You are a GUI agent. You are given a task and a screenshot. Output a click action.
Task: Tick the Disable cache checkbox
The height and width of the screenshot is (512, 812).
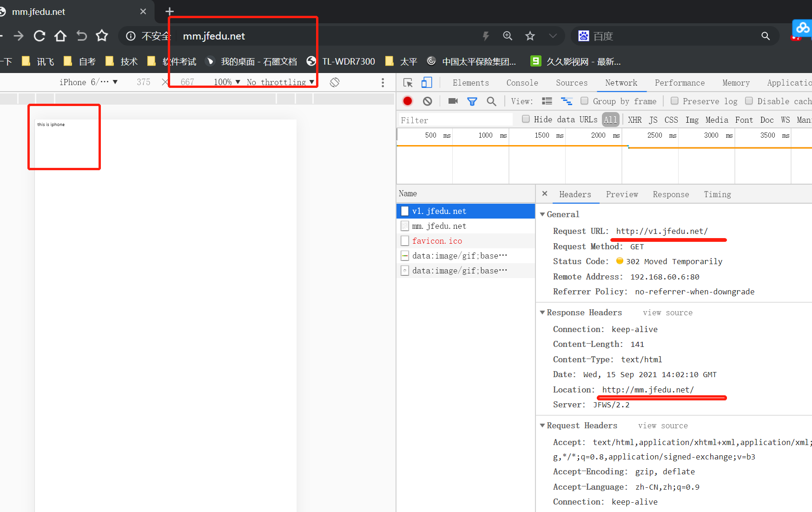click(749, 100)
